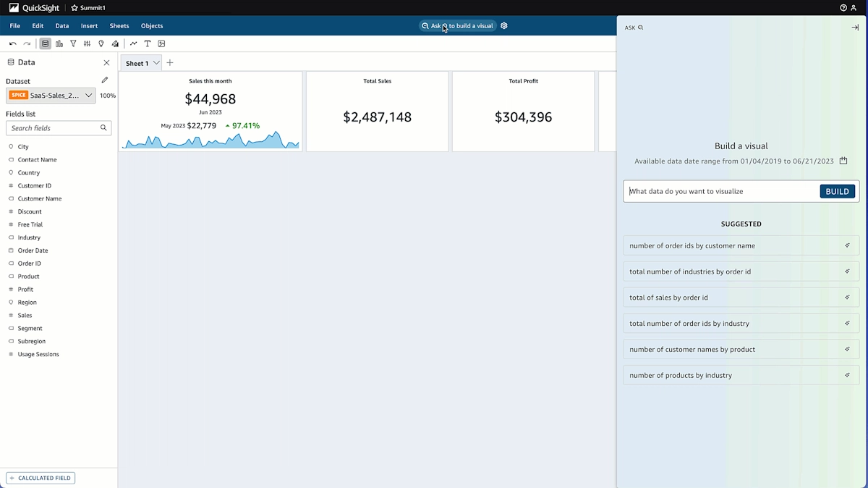Collapse the Ask panel with the side arrow
868x488 pixels.
[854, 28]
